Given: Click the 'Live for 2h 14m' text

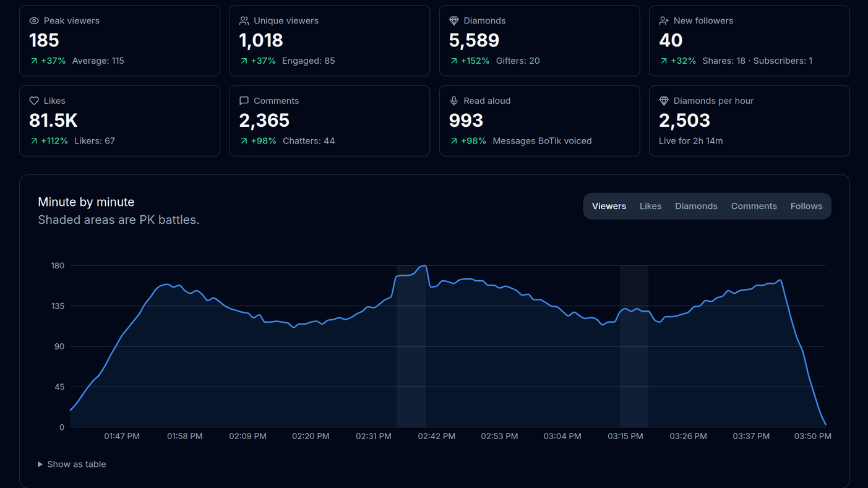Looking at the screenshot, I should [690, 141].
